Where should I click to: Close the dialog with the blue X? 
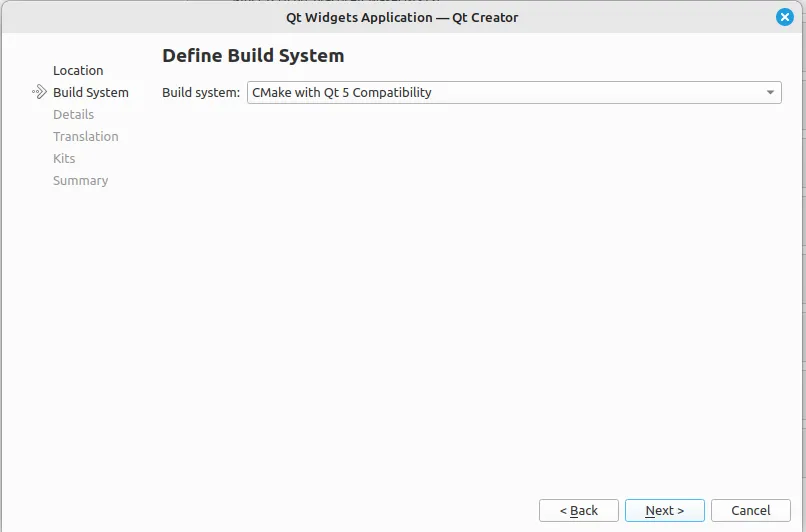tap(784, 17)
